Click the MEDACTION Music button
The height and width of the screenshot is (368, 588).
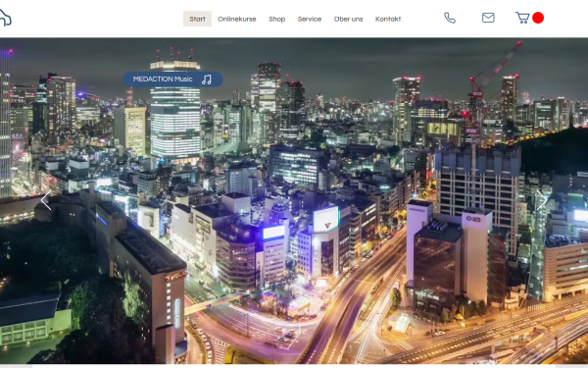[172, 79]
